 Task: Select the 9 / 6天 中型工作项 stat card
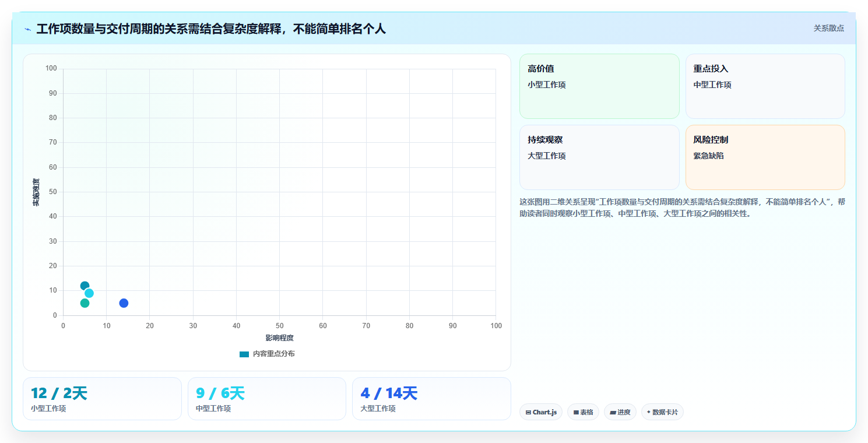pyautogui.click(x=267, y=399)
